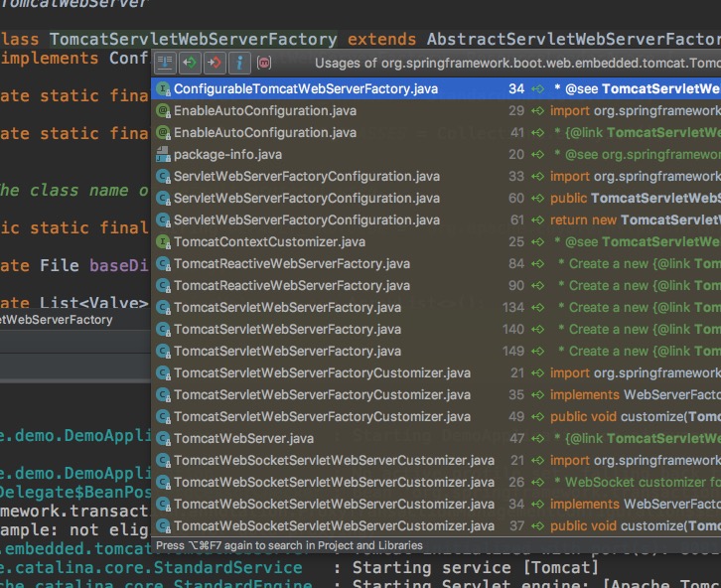This screenshot has height=588, width=721.
Task: Click usage arrow icon beside line number 33
Action: tap(537, 177)
